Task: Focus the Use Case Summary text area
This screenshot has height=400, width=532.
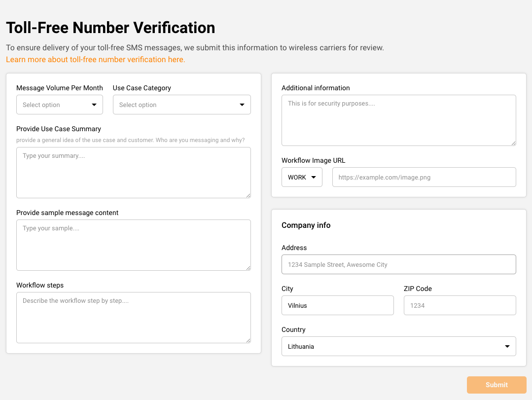Action: 133,173
